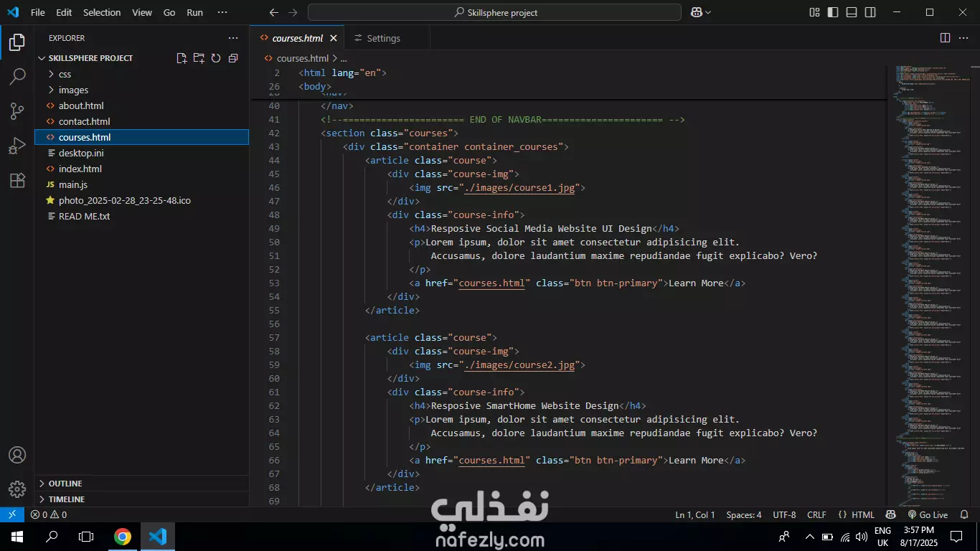The image size is (980, 551).
Task: Collapse the SKILLSPHERE PROJECT section
Action: (90, 58)
